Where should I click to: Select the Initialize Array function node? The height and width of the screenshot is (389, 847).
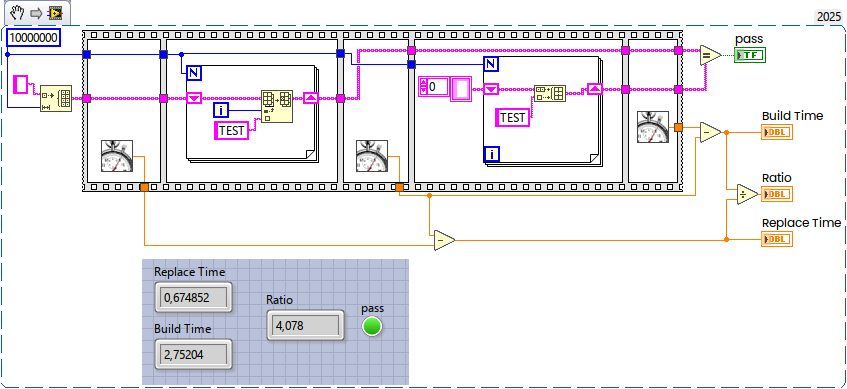tap(56, 98)
